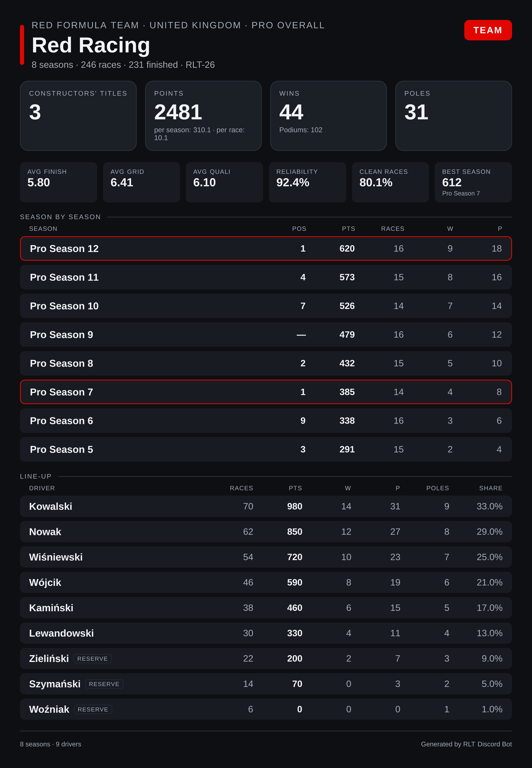The width and height of the screenshot is (532, 768).
Task: Open the Constructors' Titles card
Action: (78, 116)
